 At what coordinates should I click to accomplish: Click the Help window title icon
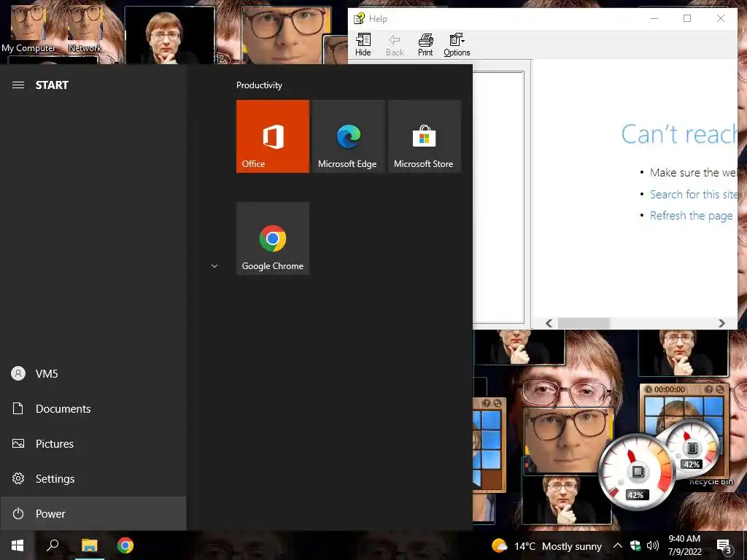click(359, 18)
